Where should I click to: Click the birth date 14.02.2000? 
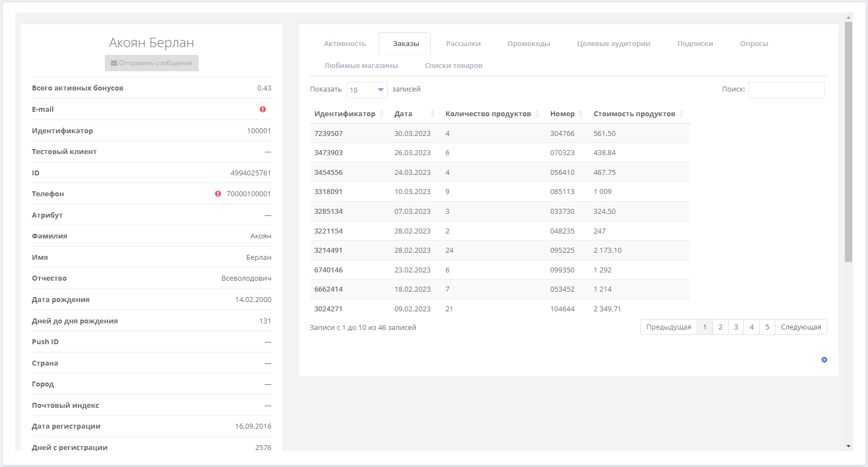pos(253,300)
